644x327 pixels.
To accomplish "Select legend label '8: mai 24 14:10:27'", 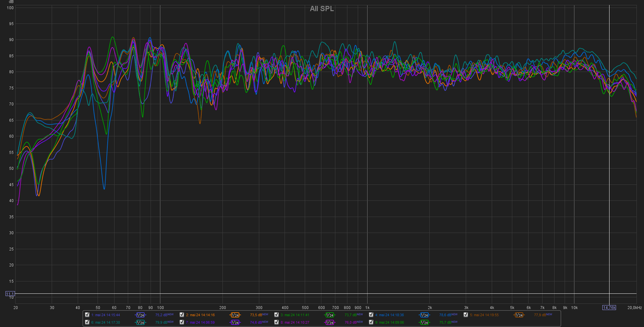I will pos(295,322).
